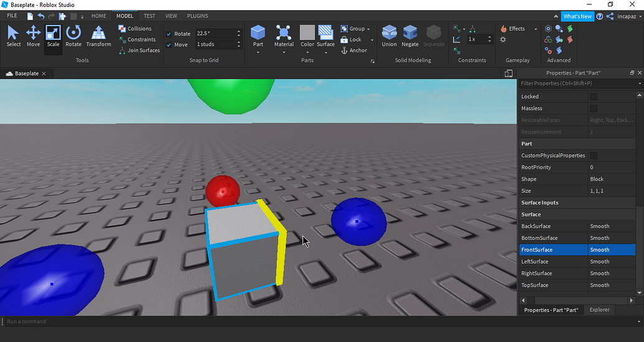Screen dimensions: 644x342
Task: Click the red LocalScript icon in Advanced
Action: click(570, 39)
